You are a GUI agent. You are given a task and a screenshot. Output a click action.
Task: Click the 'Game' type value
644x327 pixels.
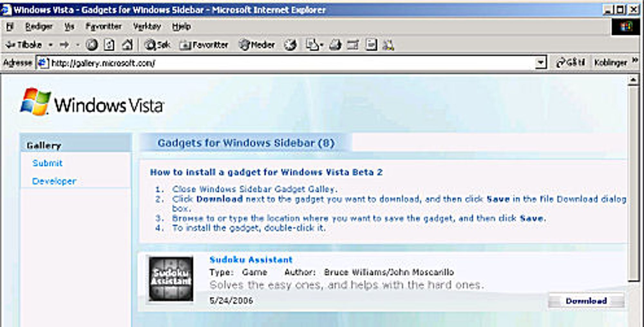254,272
